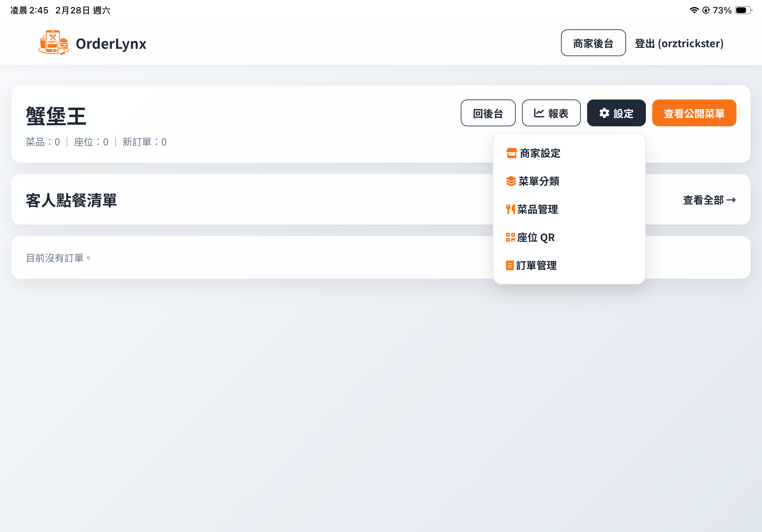Click the orange 查看公開菜單 button

pyautogui.click(x=694, y=113)
